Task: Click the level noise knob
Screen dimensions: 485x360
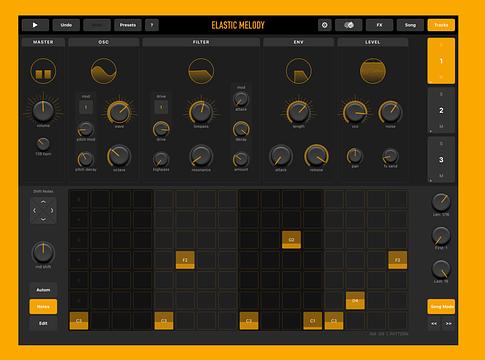Action: (x=390, y=112)
